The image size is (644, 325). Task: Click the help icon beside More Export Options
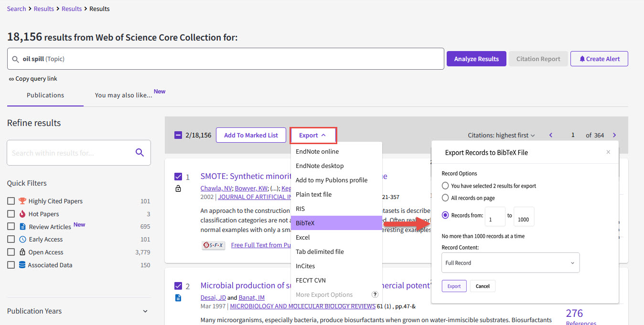click(x=375, y=295)
